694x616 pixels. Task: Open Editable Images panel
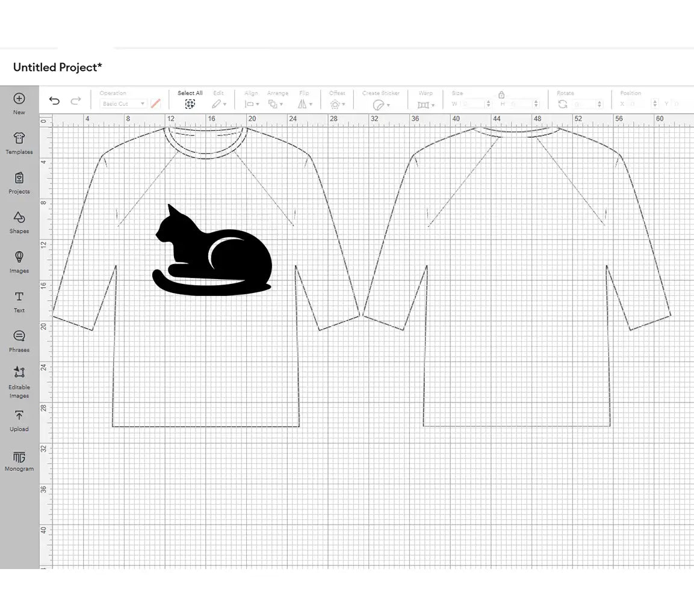coord(19,382)
